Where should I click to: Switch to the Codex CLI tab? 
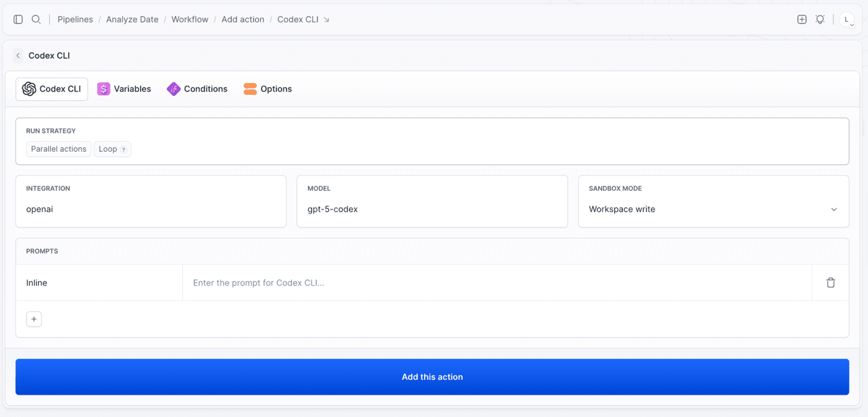point(51,89)
